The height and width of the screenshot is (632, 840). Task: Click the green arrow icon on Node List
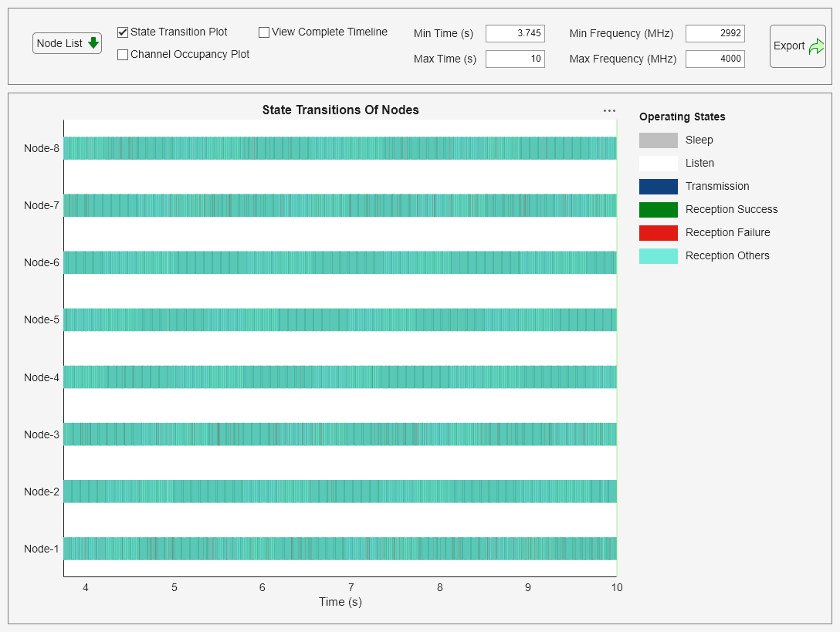click(93, 43)
